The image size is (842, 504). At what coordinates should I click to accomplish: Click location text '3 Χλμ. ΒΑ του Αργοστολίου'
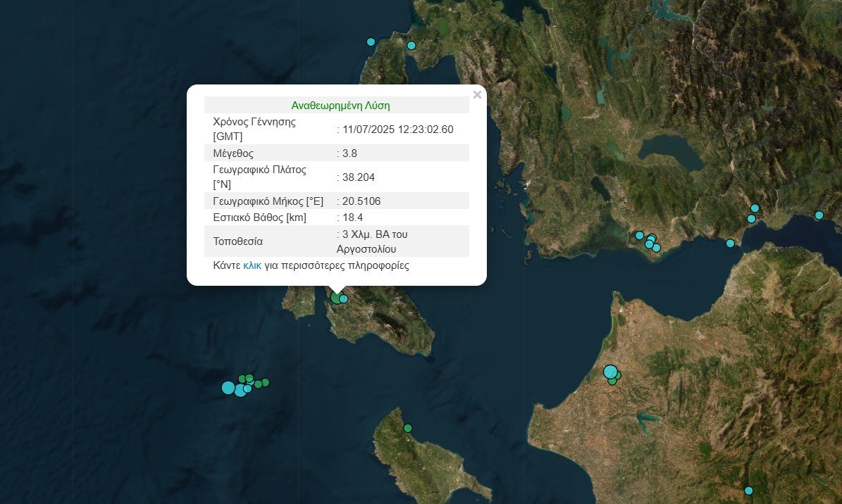(375, 241)
